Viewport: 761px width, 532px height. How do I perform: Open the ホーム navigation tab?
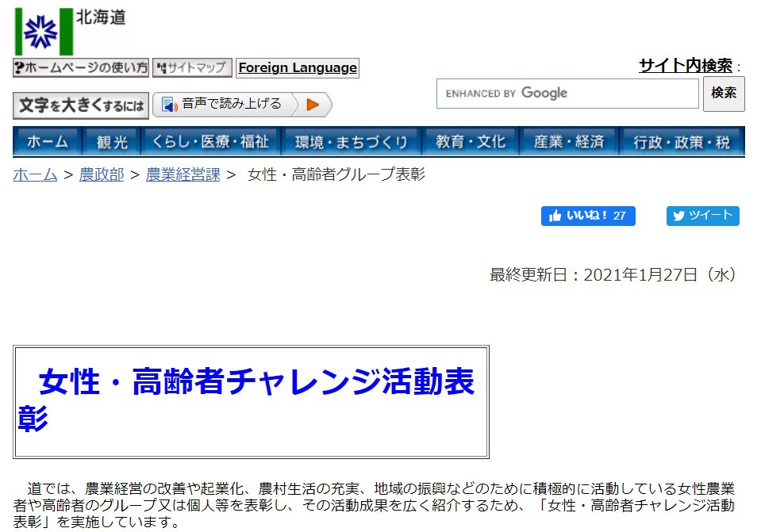[47, 142]
